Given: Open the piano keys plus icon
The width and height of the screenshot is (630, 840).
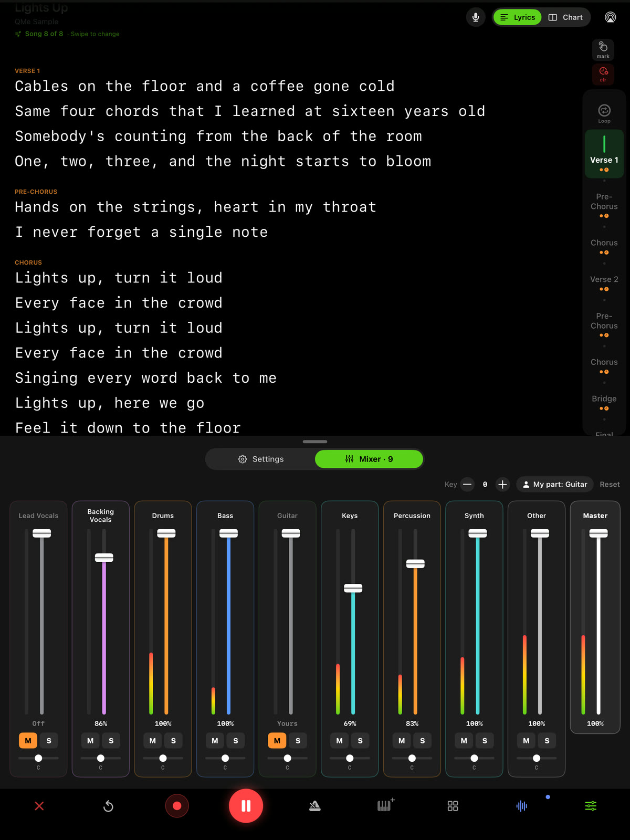Looking at the screenshot, I should (385, 805).
